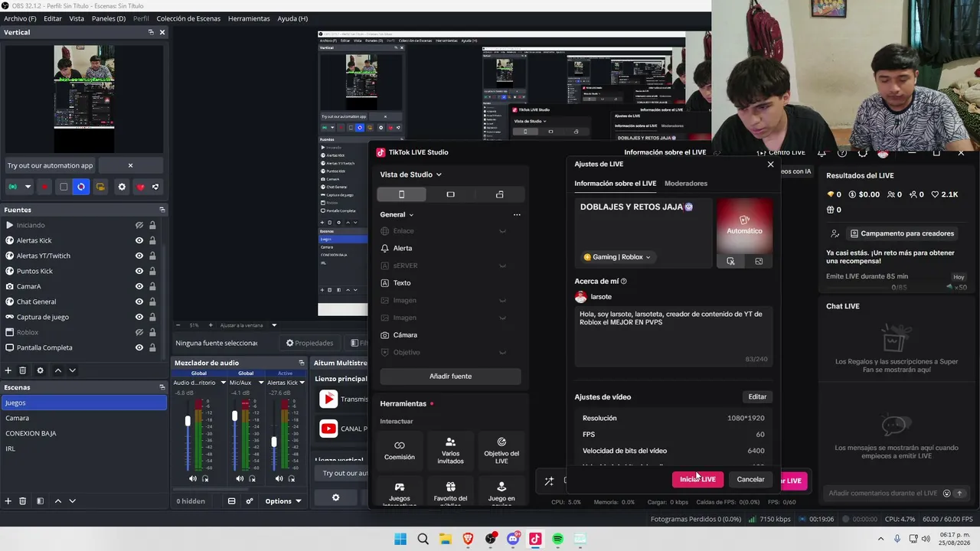This screenshot has width=980, height=551.
Task: Click the Iniciar LIVE button
Action: [x=697, y=479]
